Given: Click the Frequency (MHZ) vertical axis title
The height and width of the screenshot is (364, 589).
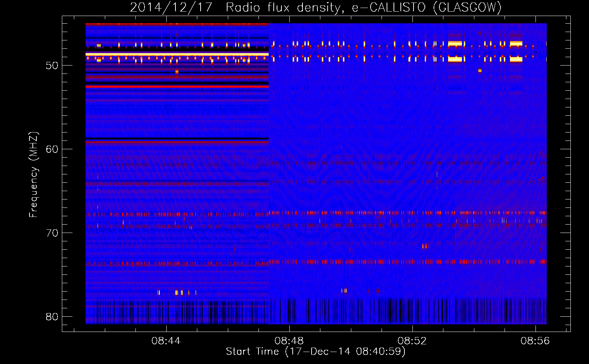Looking at the screenshot, I should [33, 175].
